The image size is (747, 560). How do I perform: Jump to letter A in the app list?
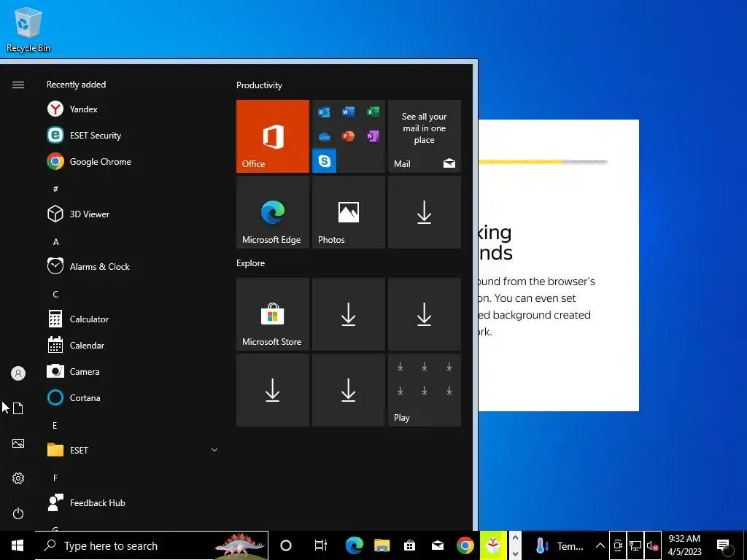coord(55,242)
